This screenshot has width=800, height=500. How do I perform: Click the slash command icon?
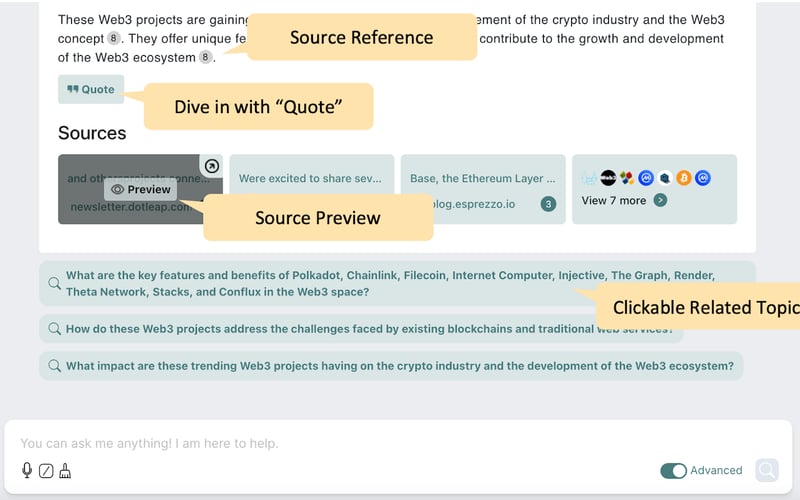45,470
